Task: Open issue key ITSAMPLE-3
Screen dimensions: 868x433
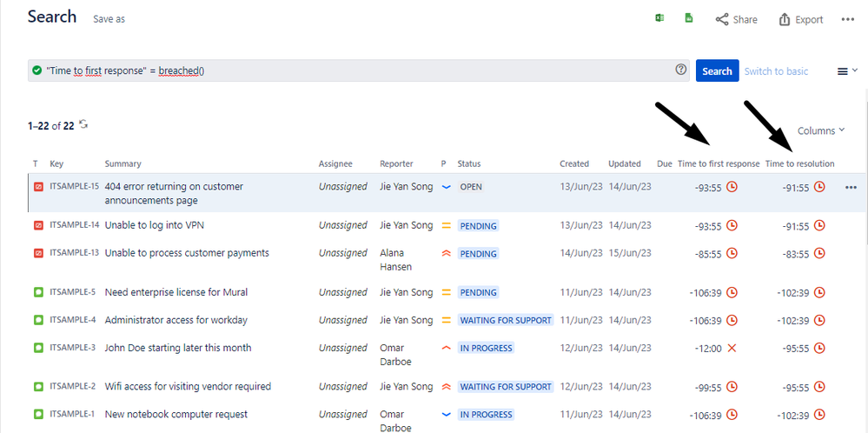Action: [72, 348]
